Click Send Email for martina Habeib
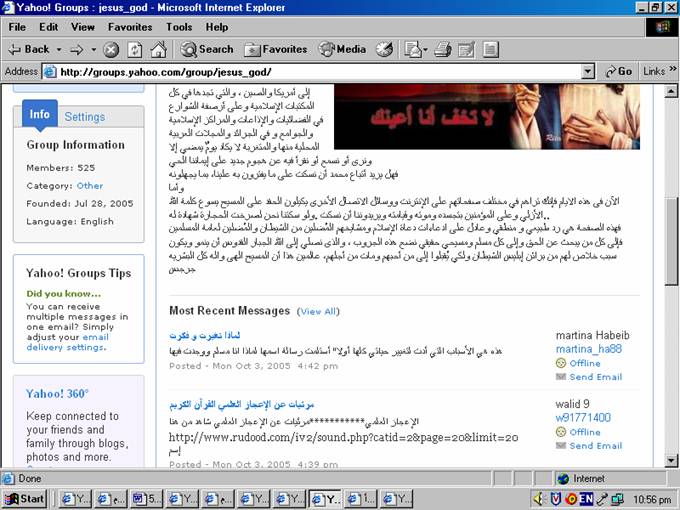 (595, 377)
